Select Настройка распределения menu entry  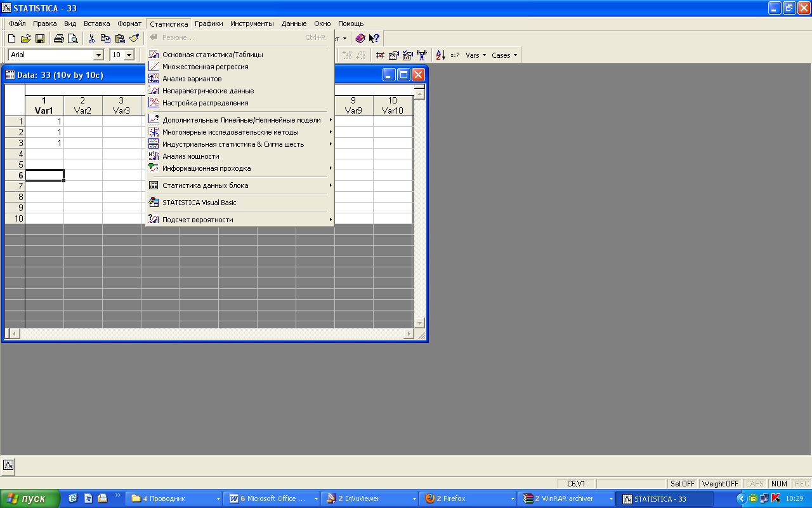click(x=240, y=103)
